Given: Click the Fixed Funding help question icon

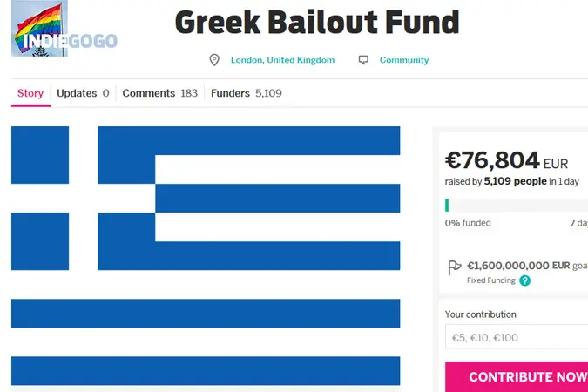Looking at the screenshot, I should point(524,280).
